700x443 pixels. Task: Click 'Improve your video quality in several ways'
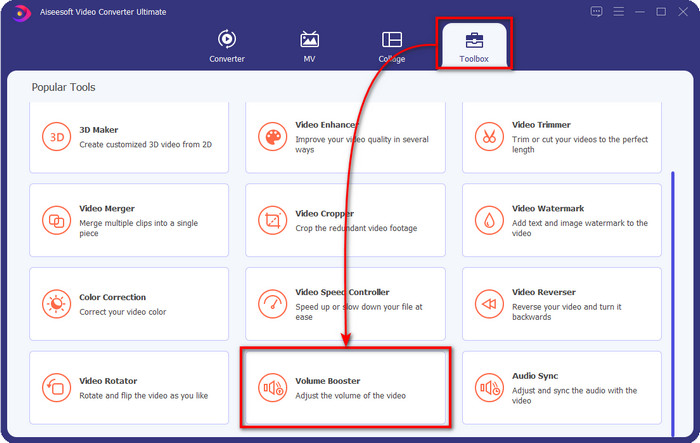(x=362, y=144)
